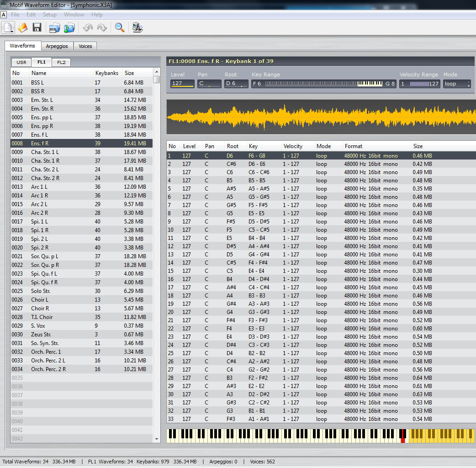Image resolution: width=476 pixels, height=468 pixels.
Task: Open the Help menu
Action: (x=97, y=15)
